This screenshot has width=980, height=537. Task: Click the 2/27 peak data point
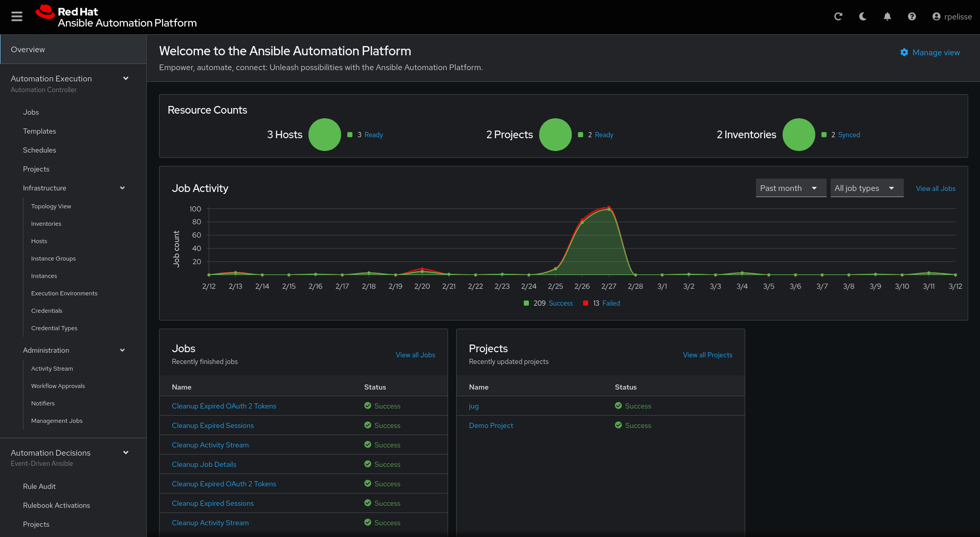pyautogui.click(x=609, y=208)
